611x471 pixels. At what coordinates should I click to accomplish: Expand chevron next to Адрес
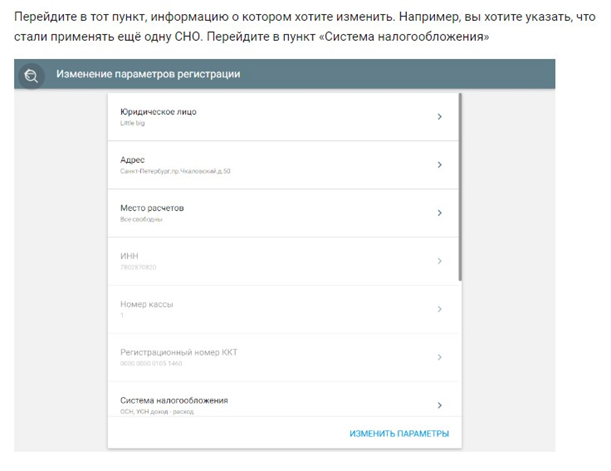pyautogui.click(x=439, y=165)
